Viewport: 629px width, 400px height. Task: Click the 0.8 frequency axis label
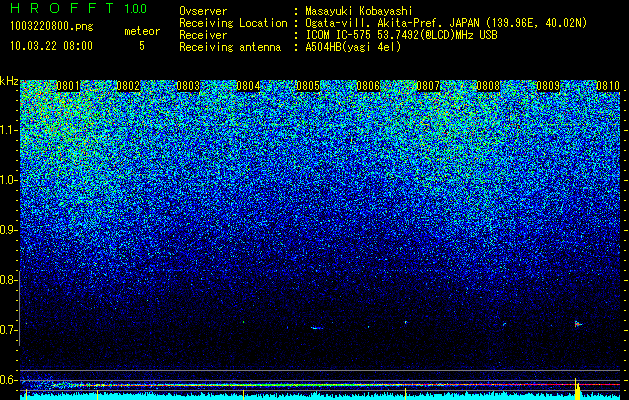9,280
